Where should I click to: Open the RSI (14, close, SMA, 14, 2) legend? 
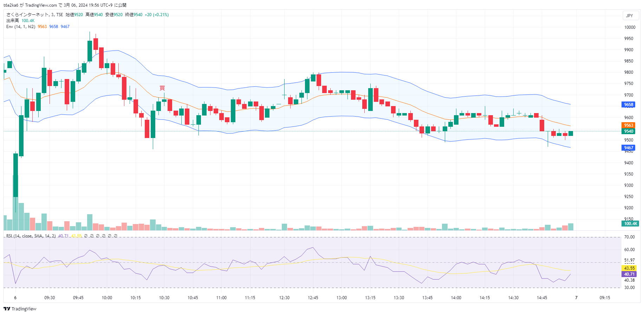tap(31, 236)
